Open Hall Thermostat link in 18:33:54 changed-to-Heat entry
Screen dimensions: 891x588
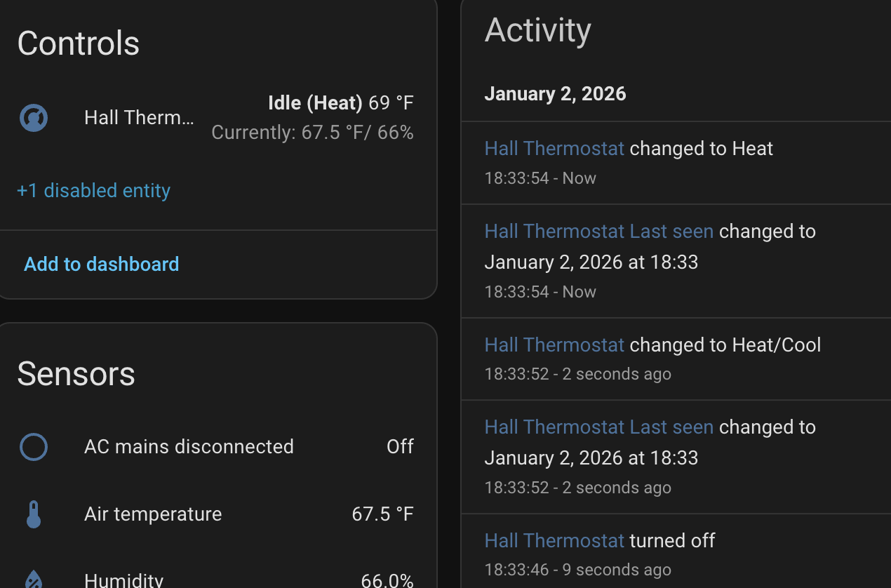click(554, 149)
